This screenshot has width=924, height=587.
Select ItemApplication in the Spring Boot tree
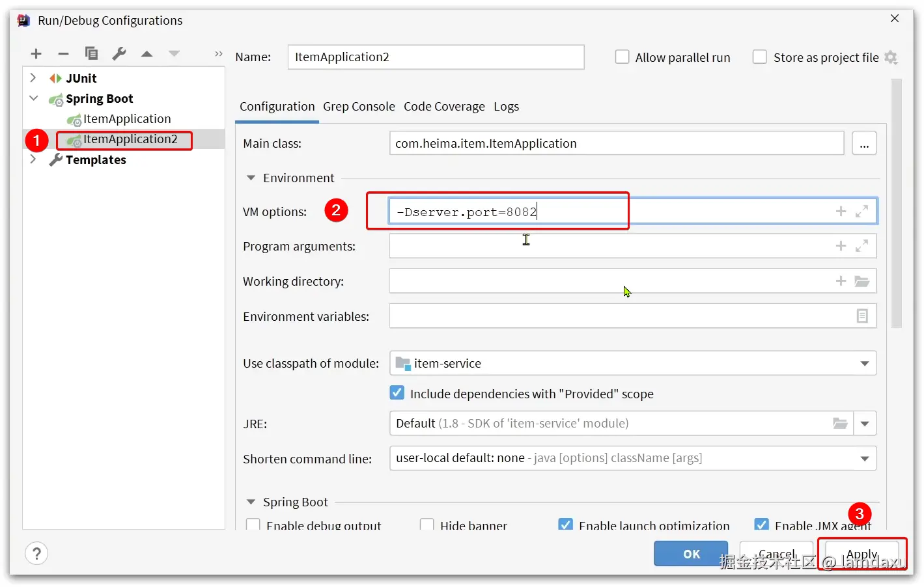[x=127, y=119]
